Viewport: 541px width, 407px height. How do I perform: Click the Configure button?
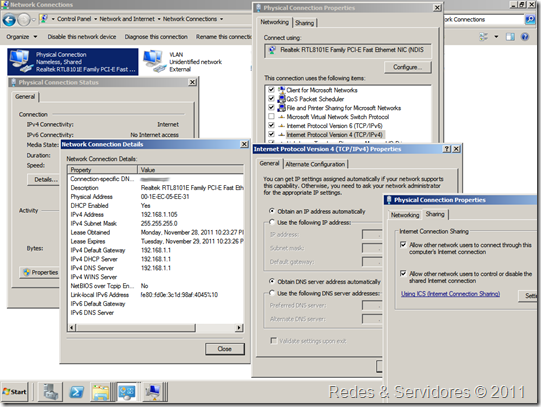tap(407, 67)
